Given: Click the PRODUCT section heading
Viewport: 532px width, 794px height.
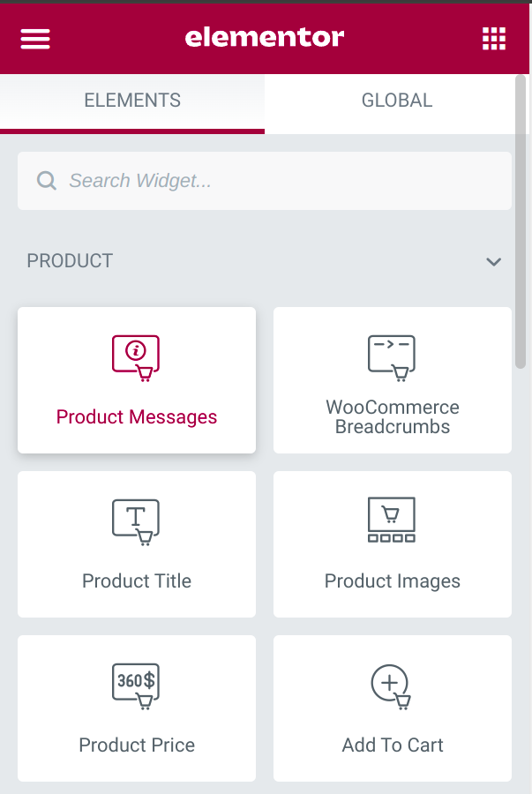Looking at the screenshot, I should tap(70, 261).
